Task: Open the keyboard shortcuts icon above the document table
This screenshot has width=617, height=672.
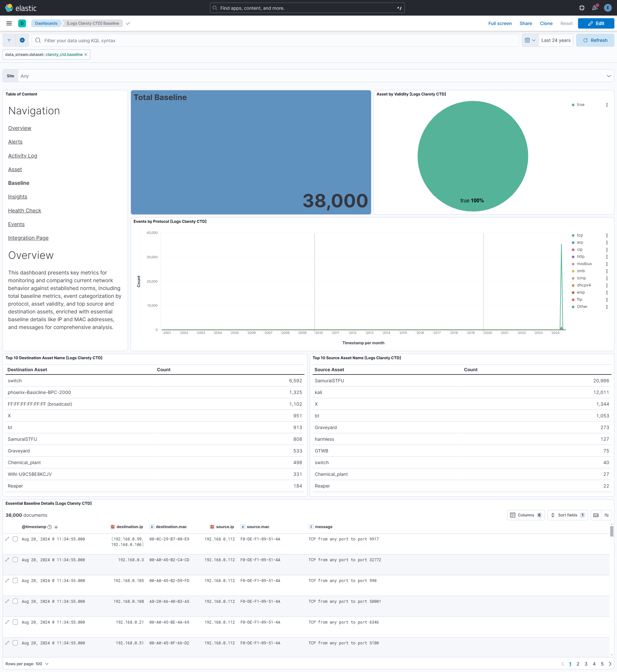Action: [596, 515]
